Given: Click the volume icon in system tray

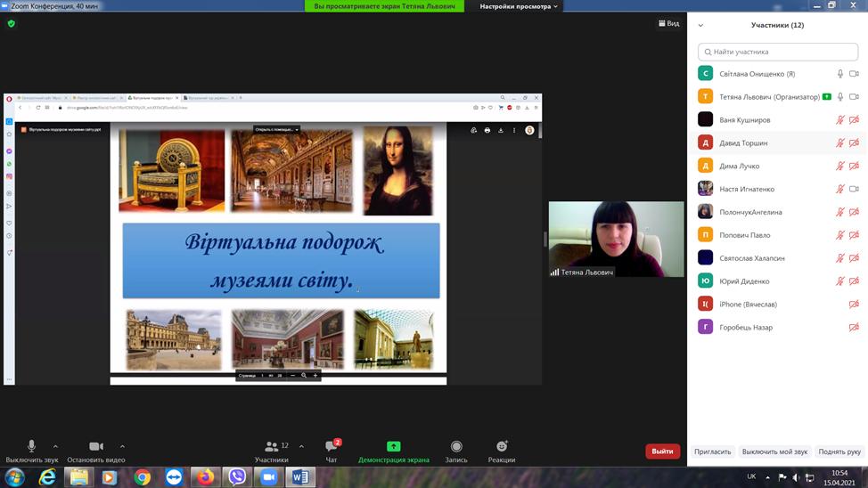Looking at the screenshot, I should tap(796, 477).
